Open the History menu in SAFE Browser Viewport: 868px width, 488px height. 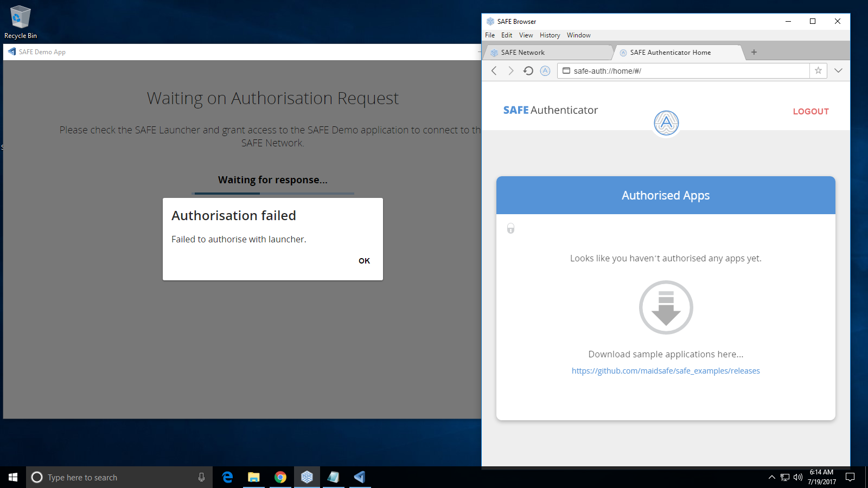[550, 35]
